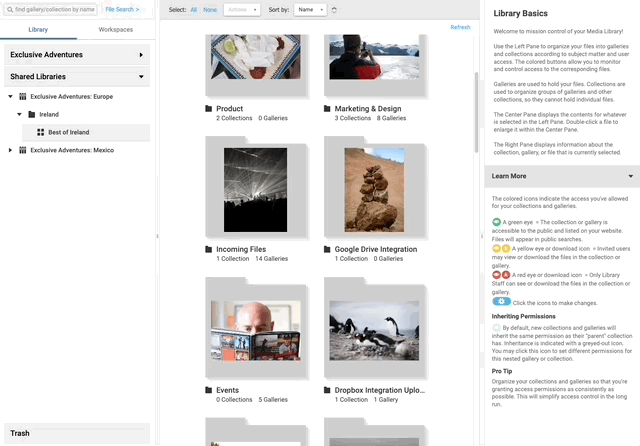The height and width of the screenshot is (446, 640).
Task: Click the search magnifier icon
Action: pyautogui.click(x=10, y=9)
